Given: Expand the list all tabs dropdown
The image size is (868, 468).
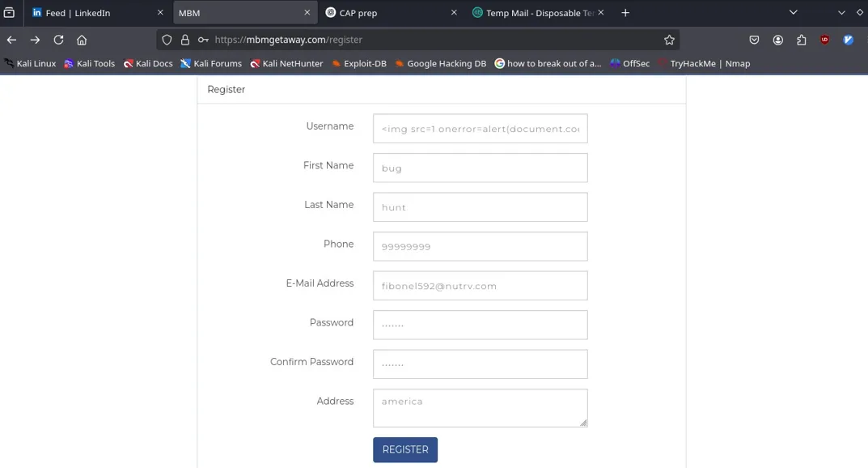Looking at the screenshot, I should (x=793, y=13).
